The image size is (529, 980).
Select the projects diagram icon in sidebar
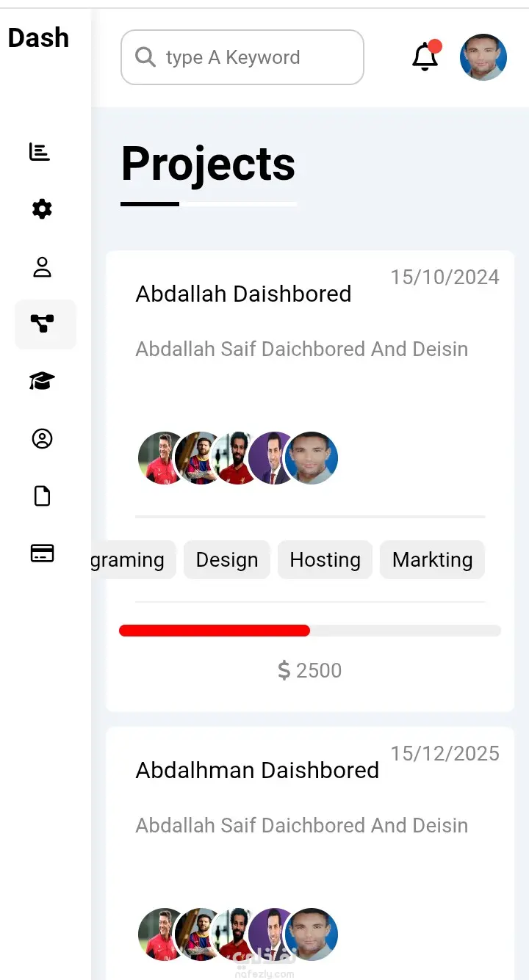42,324
